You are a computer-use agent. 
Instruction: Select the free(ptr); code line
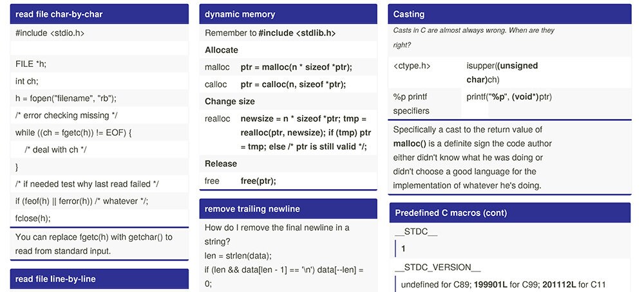pos(258,181)
